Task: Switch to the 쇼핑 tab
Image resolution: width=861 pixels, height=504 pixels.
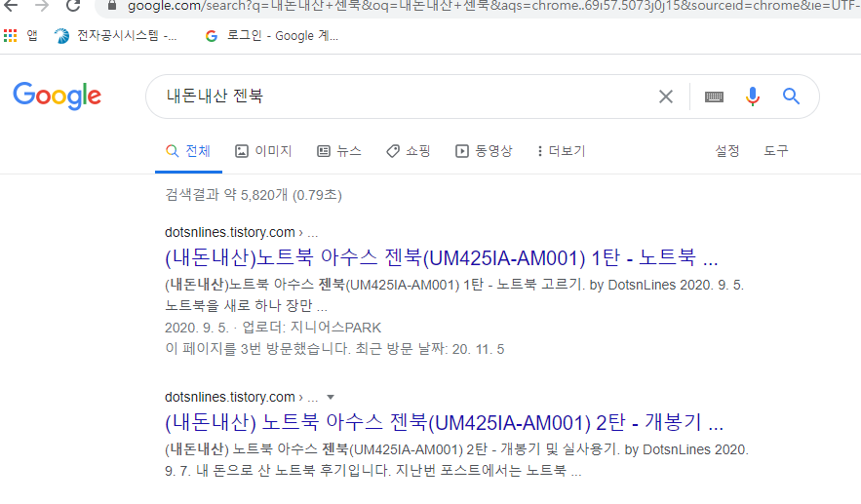Action: (x=409, y=151)
